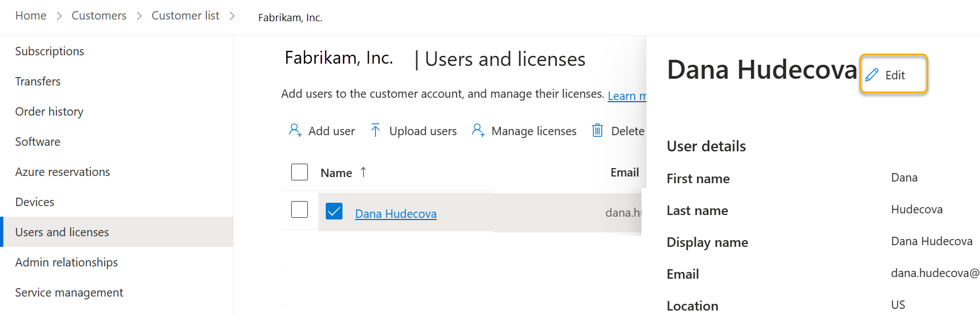
Task: Click the Edit label text
Action: tap(895, 75)
